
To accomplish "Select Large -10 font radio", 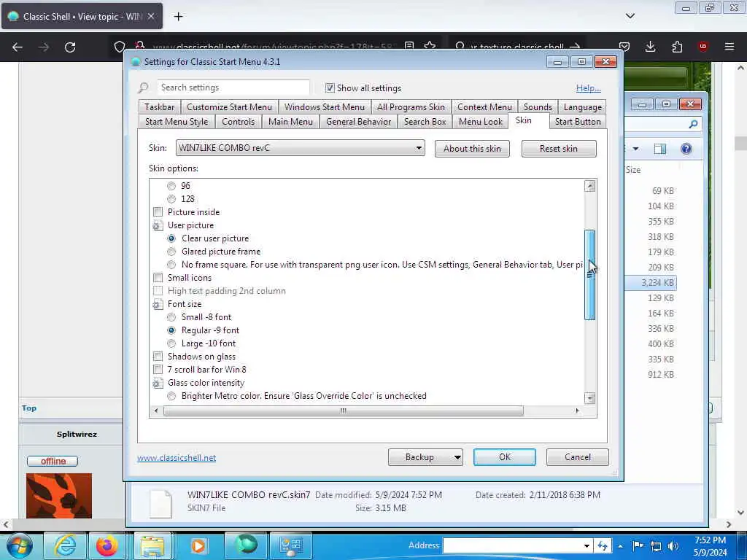I will [171, 343].
